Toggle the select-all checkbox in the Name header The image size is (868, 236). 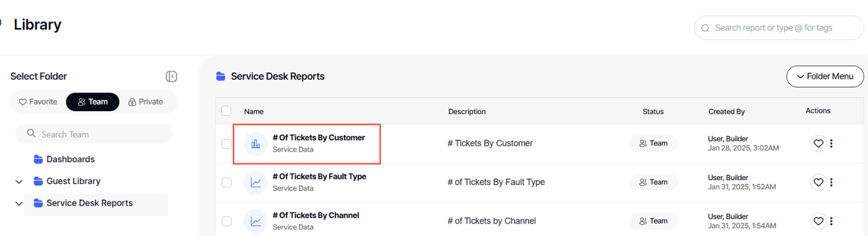pos(226,111)
